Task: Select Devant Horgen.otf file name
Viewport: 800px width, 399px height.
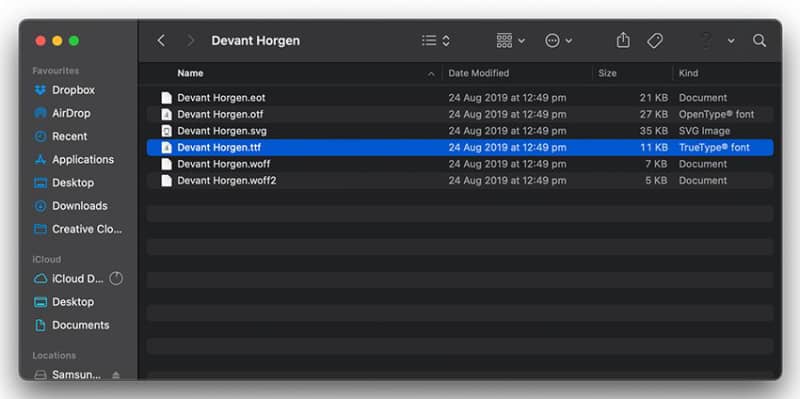Action: coord(220,114)
